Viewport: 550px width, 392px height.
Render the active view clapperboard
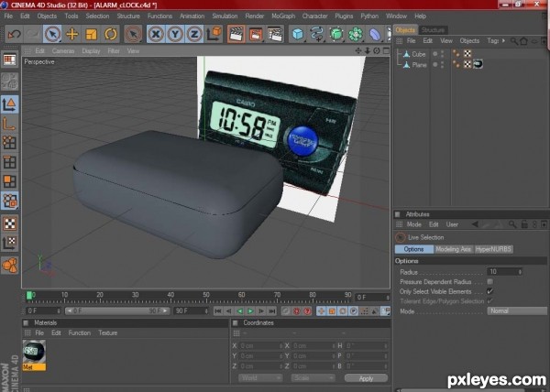tap(236, 34)
